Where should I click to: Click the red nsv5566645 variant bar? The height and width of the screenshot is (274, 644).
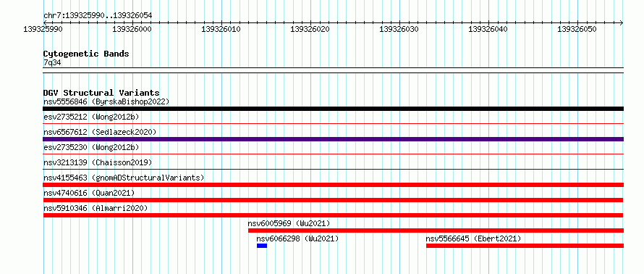tap(525, 246)
